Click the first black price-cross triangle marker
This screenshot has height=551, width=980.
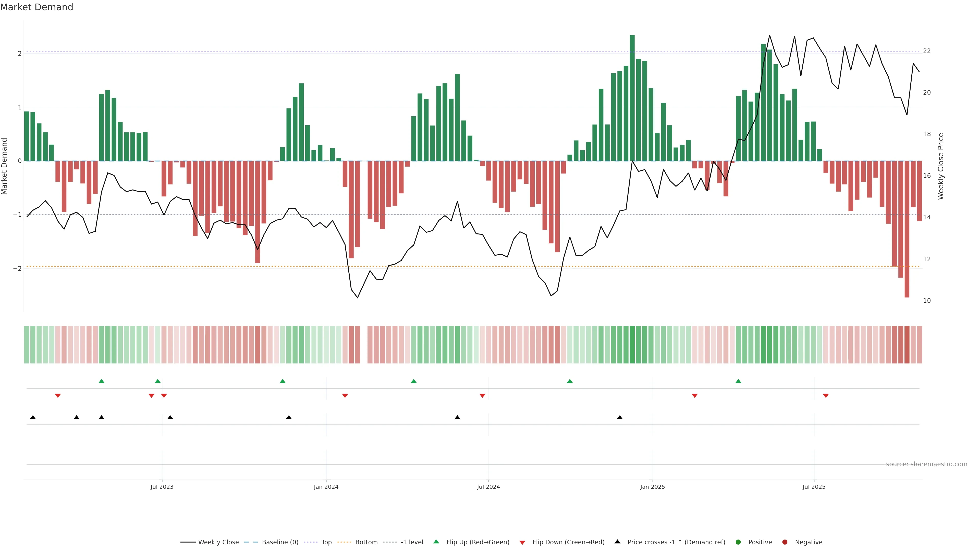point(33,418)
